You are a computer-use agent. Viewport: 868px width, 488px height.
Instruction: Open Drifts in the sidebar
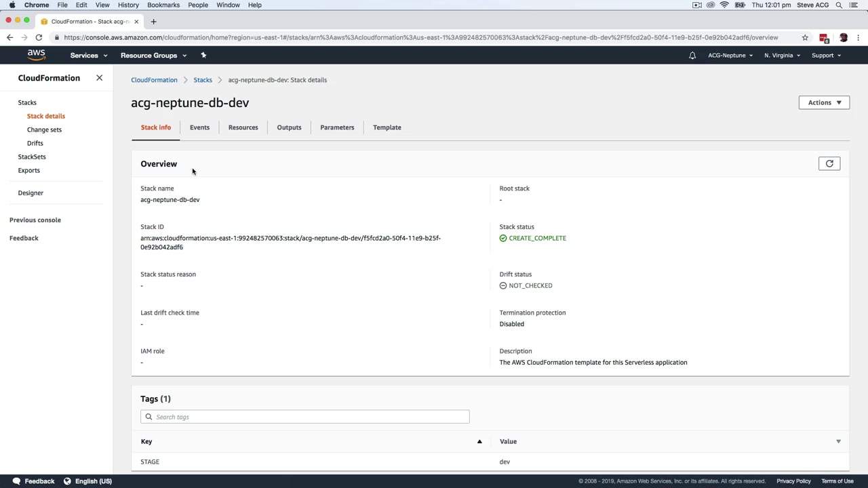pos(35,143)
